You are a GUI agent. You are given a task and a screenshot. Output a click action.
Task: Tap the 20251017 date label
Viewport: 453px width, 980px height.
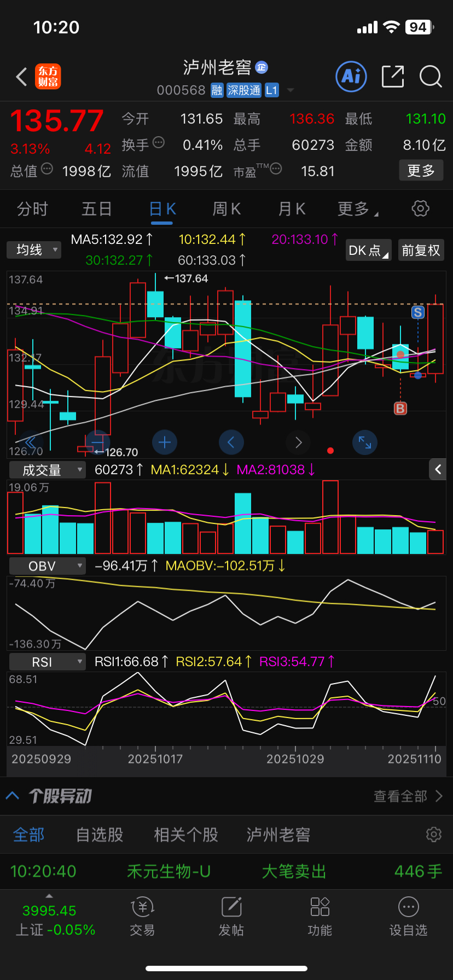point(155,759)
